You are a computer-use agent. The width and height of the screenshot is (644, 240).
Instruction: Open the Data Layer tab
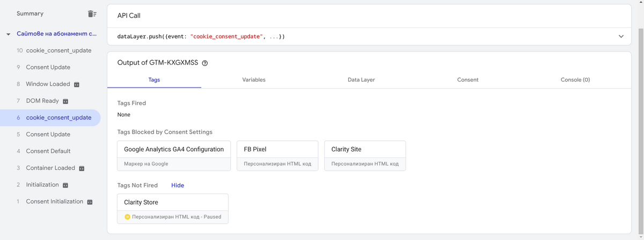point(361,79)
